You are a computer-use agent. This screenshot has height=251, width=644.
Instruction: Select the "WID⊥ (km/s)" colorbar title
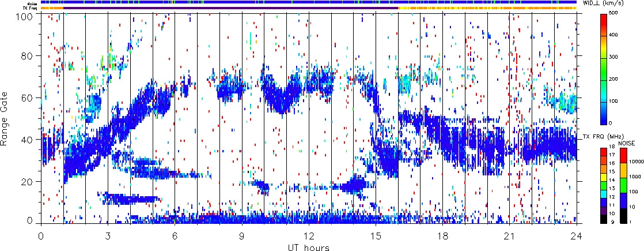click(x=603, y=3)
